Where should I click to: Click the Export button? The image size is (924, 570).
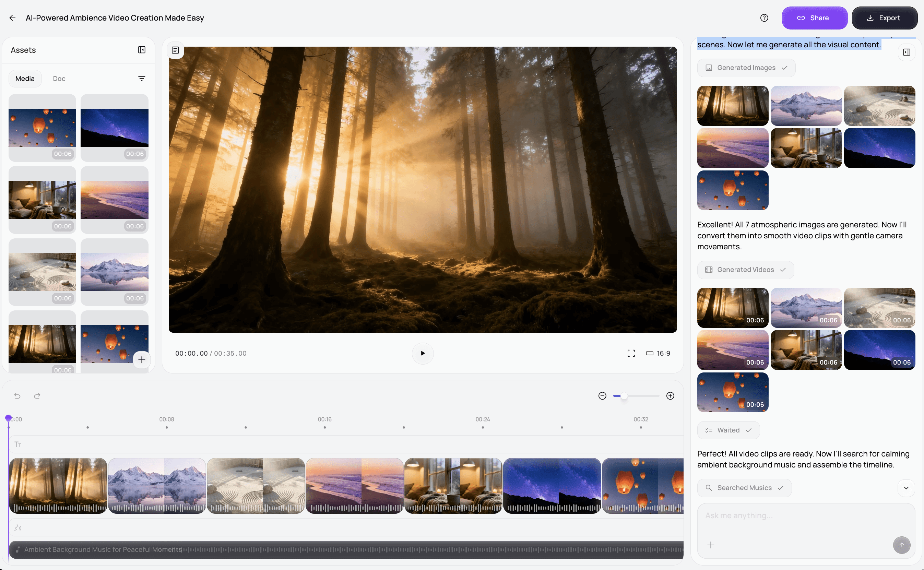884,18
